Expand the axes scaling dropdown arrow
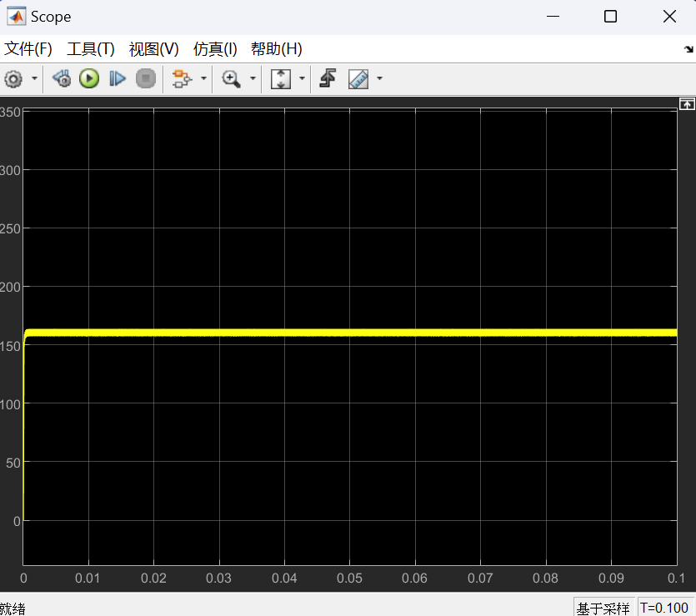The height and width of the screenshot is (616, 696). 303,78
